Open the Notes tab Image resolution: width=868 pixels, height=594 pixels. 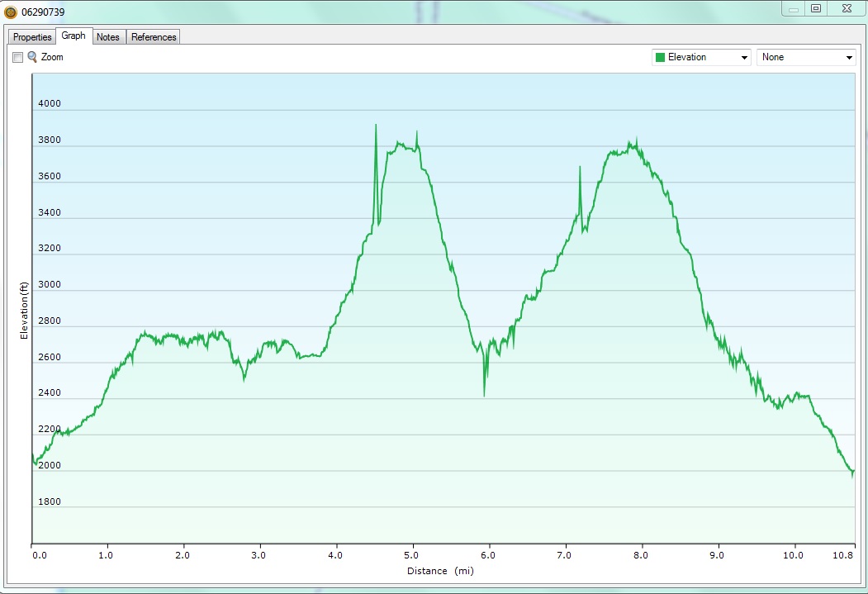click(107, 37)
